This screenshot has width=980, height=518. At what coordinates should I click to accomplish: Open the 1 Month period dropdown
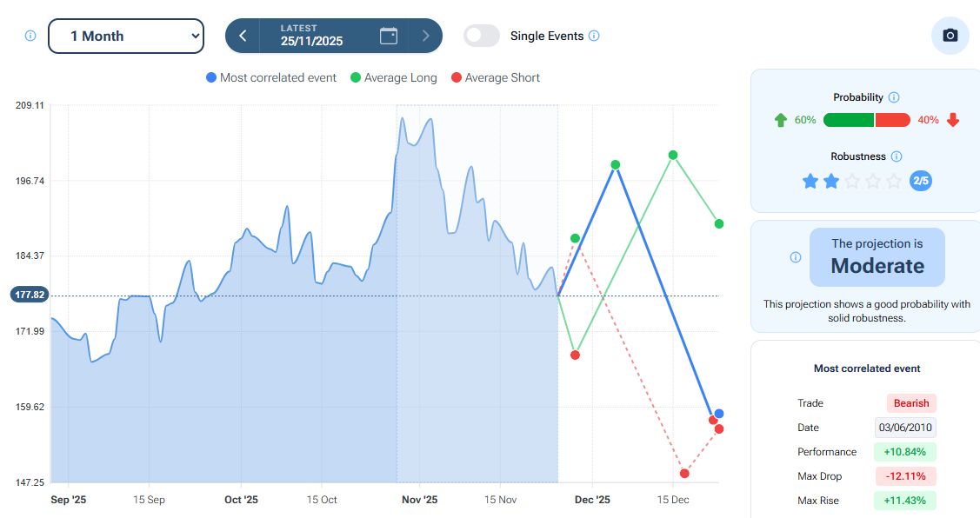point(125,36)
